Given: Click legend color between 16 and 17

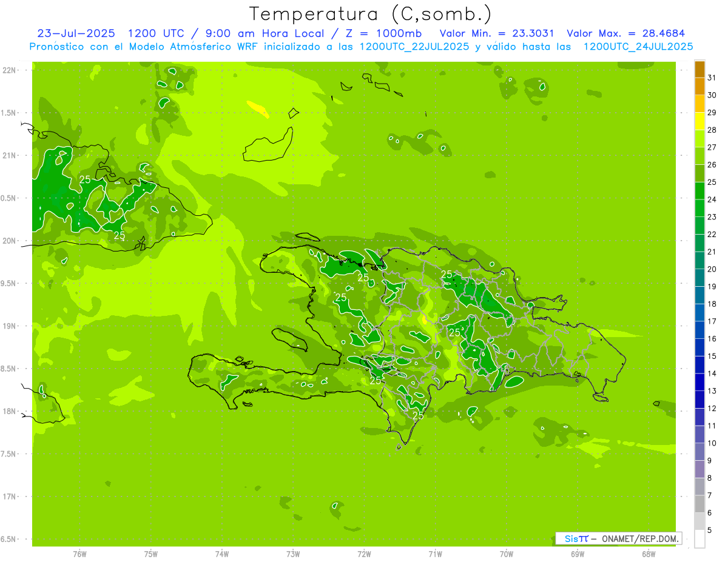Looking at the screenshot, I should tap(699, 330).
